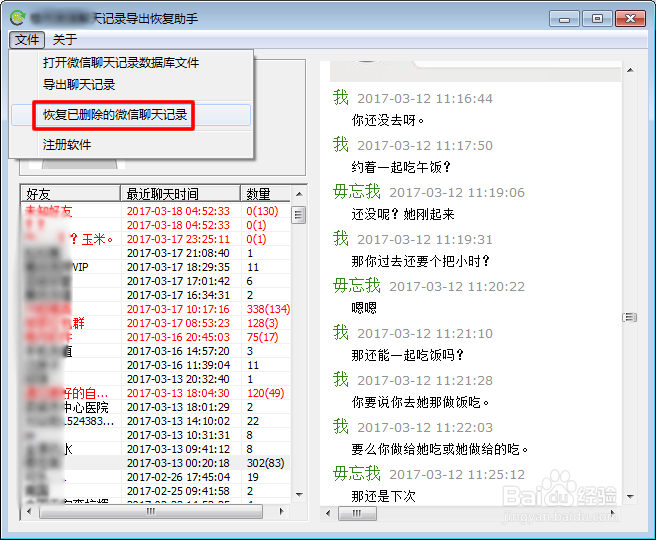
Task: Select row dated 2017-02-26 17:45:04
Action: [156, 477]
